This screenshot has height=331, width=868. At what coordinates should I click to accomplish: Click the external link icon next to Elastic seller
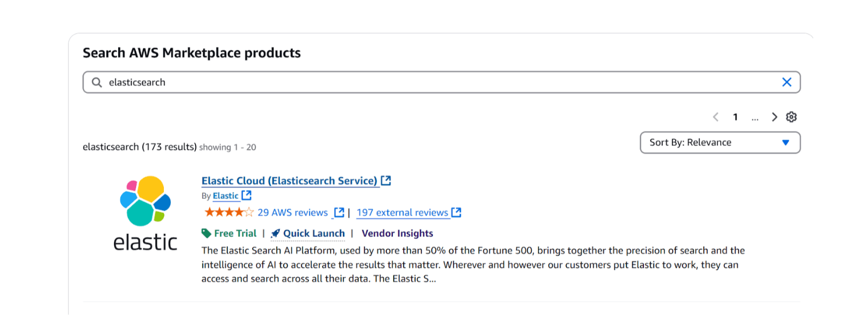click(247, 195)
